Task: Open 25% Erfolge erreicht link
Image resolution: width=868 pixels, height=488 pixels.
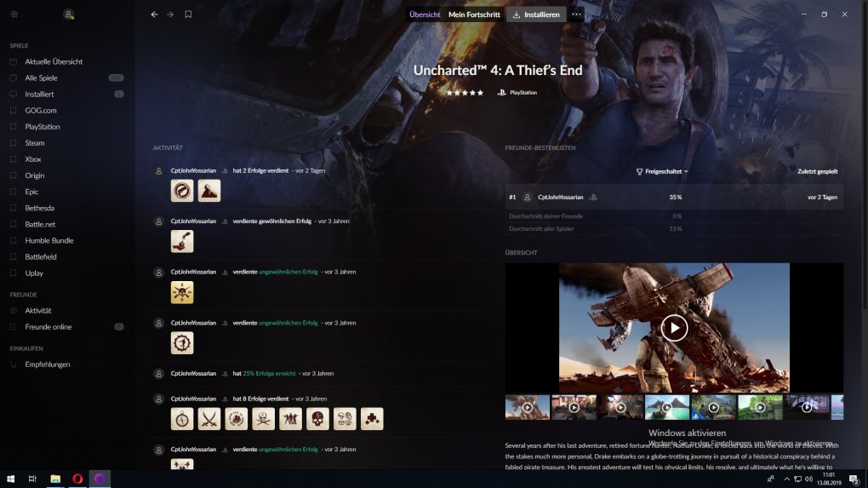Action: pos(269,373)
